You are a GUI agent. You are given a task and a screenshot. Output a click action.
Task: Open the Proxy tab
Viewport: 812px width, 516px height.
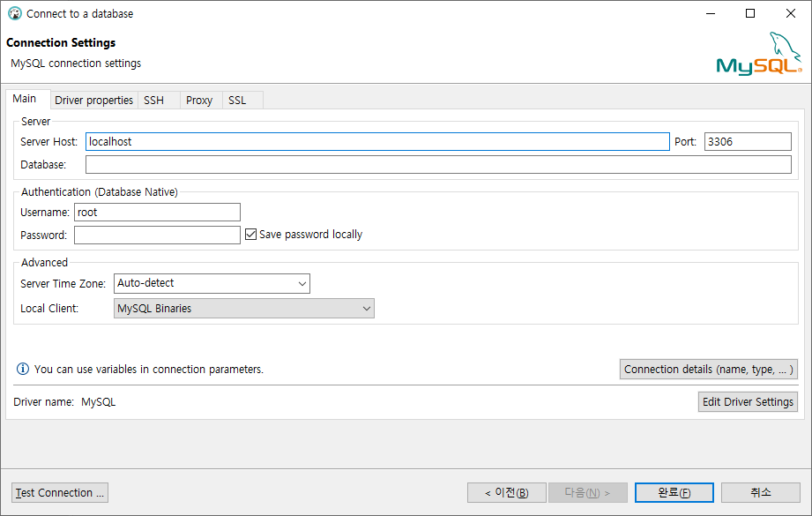[199, 100]
